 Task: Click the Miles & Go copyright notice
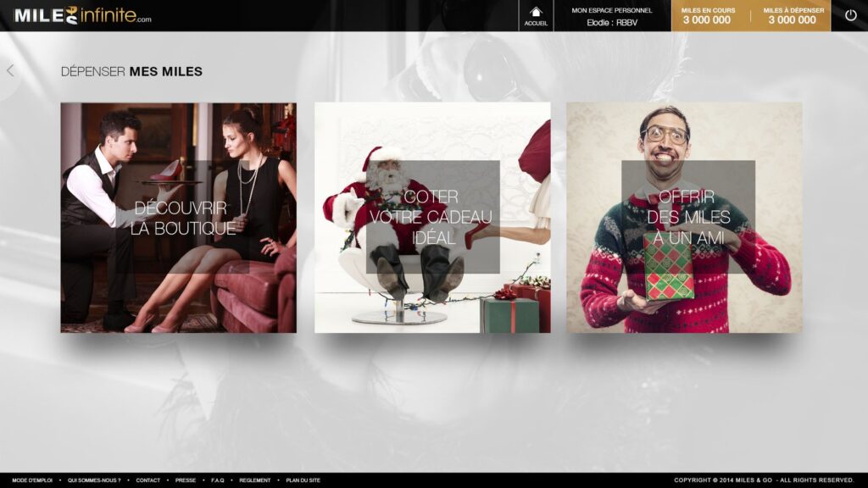tap(764, 480)
